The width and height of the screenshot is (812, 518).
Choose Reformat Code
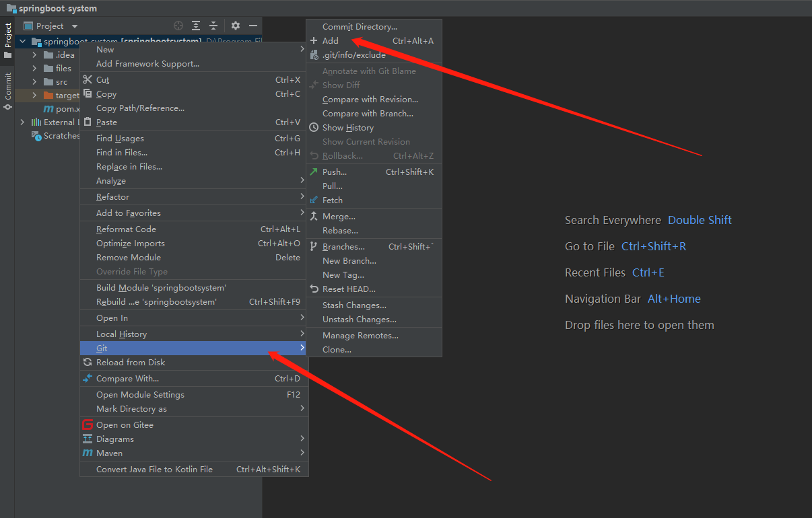(x=194, y=229)
